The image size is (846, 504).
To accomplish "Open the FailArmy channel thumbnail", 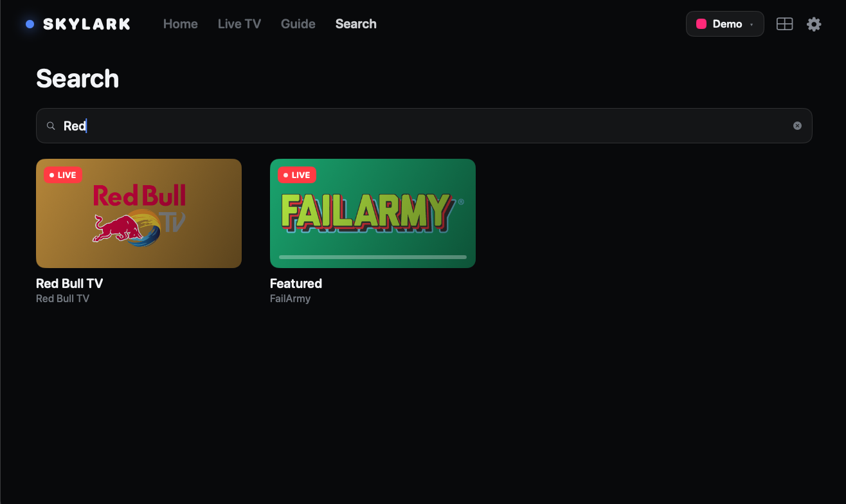I will click(373, 213).
